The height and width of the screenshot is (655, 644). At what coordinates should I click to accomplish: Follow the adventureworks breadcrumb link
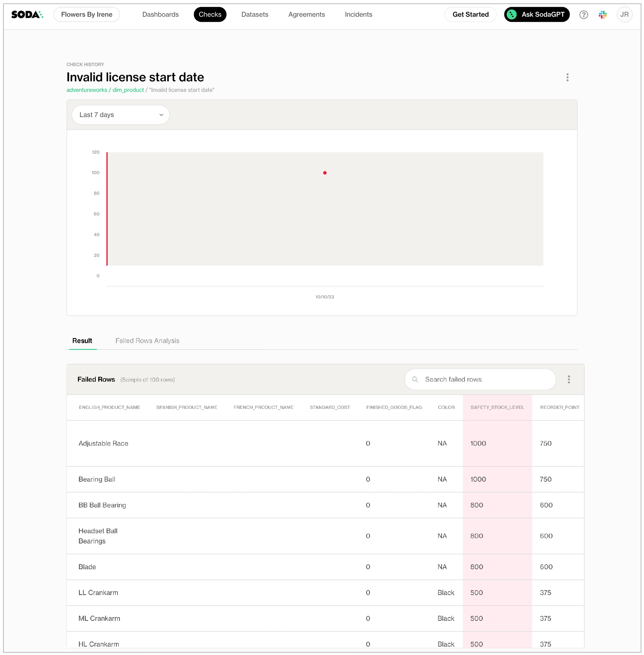point(87,90)
